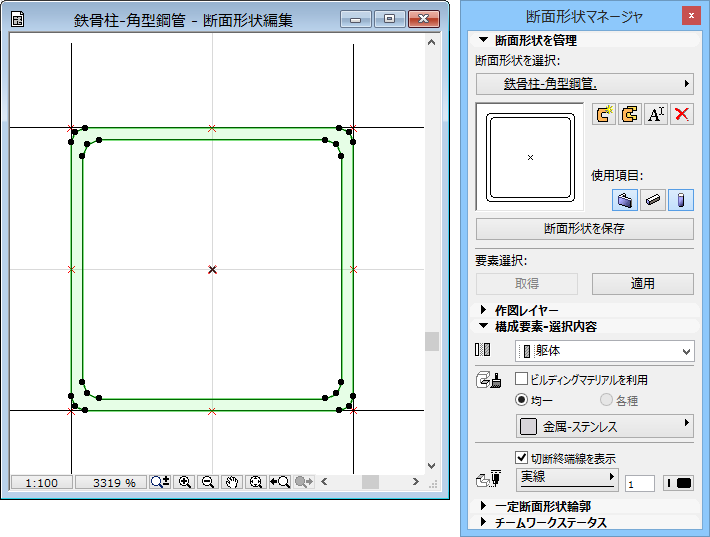Select the 各種 radio button

pyautogui.click(x=606, y=400)
